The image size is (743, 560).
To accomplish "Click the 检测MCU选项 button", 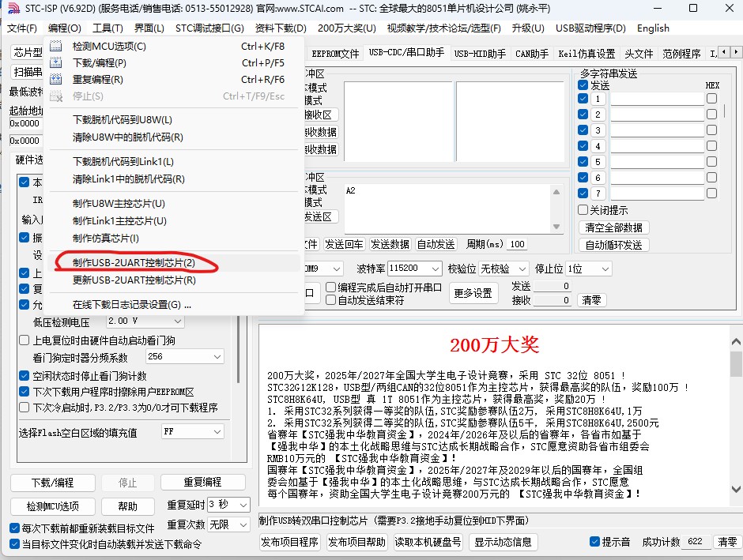I will tap(53, 506).
